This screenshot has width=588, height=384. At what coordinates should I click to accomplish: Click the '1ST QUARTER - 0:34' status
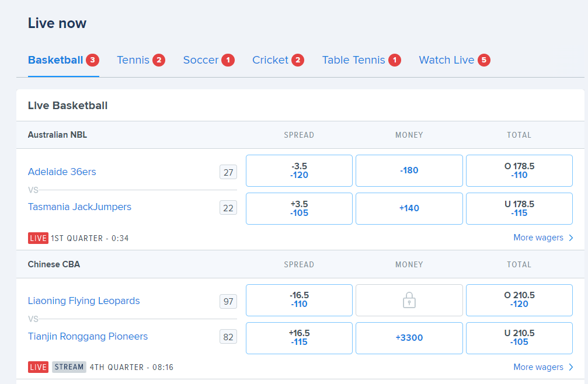click(89, 238)
